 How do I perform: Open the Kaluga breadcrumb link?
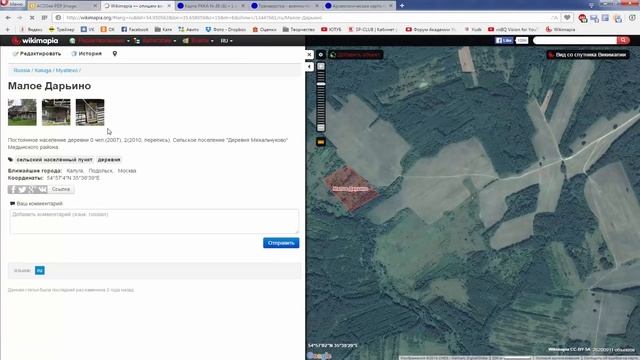[x=43, y=70]
